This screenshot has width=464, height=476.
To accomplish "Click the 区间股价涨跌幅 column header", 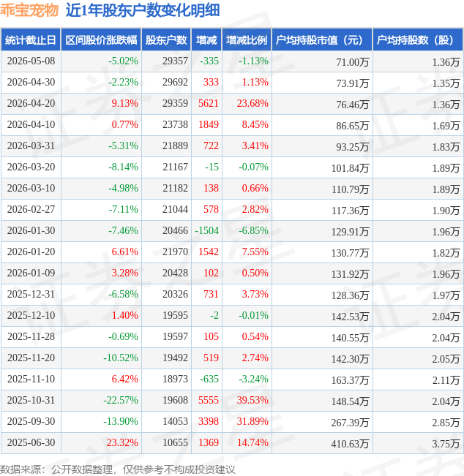I will point(101,39).
